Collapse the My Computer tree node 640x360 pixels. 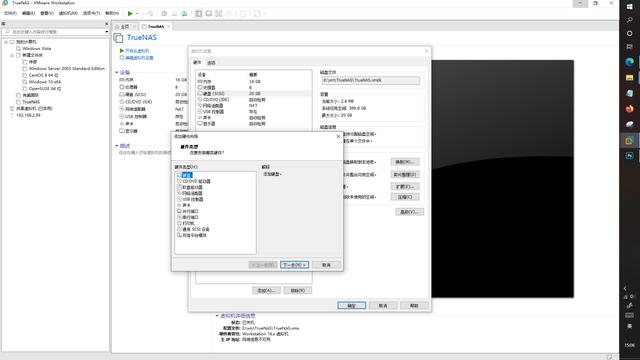coord(6,42)
